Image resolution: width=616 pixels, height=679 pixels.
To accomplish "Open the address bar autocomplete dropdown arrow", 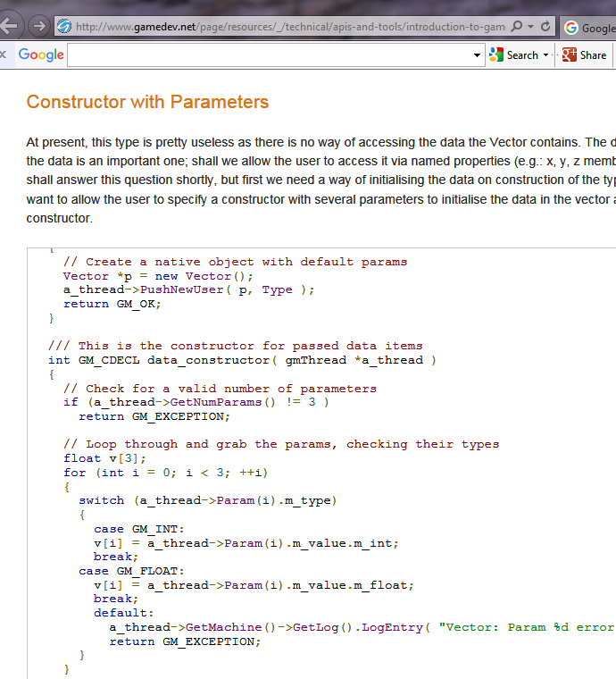I will tap(532, 27).
